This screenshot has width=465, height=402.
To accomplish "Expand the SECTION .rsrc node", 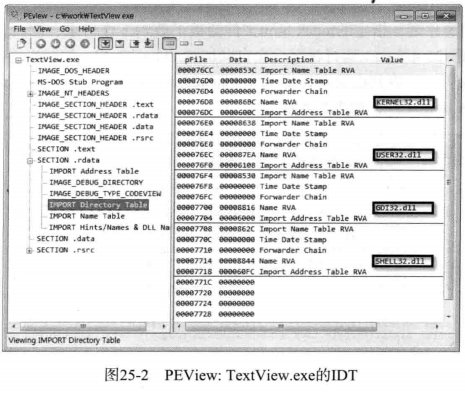I will click(x=29, y=250).
